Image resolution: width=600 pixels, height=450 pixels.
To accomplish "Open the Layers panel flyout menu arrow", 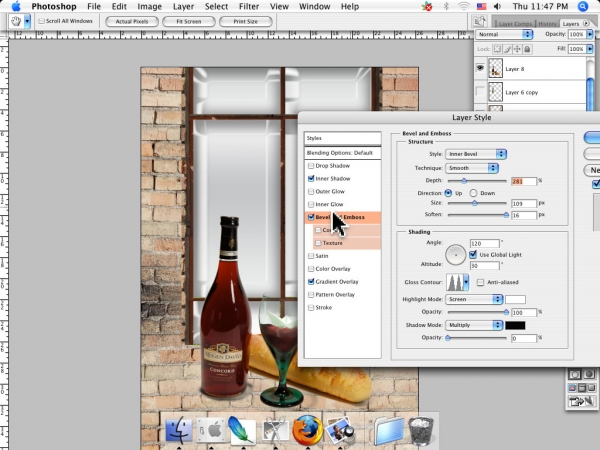I will click(586, 23).
